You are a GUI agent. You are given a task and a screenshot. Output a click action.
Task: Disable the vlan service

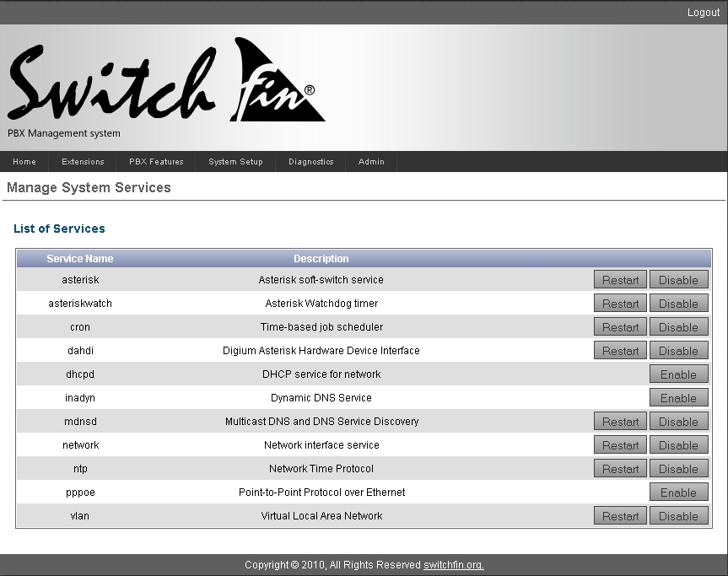click(678, 517)
